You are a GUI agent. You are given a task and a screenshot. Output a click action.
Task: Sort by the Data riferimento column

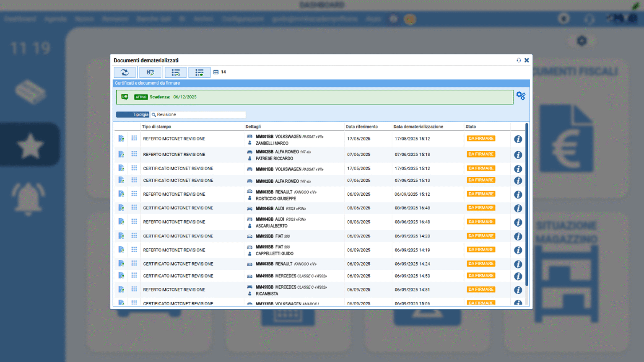coord(361,127)
